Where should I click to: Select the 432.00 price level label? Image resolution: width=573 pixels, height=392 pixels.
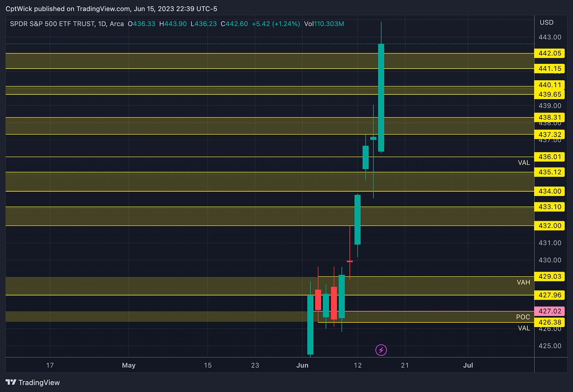pos(549,226)
